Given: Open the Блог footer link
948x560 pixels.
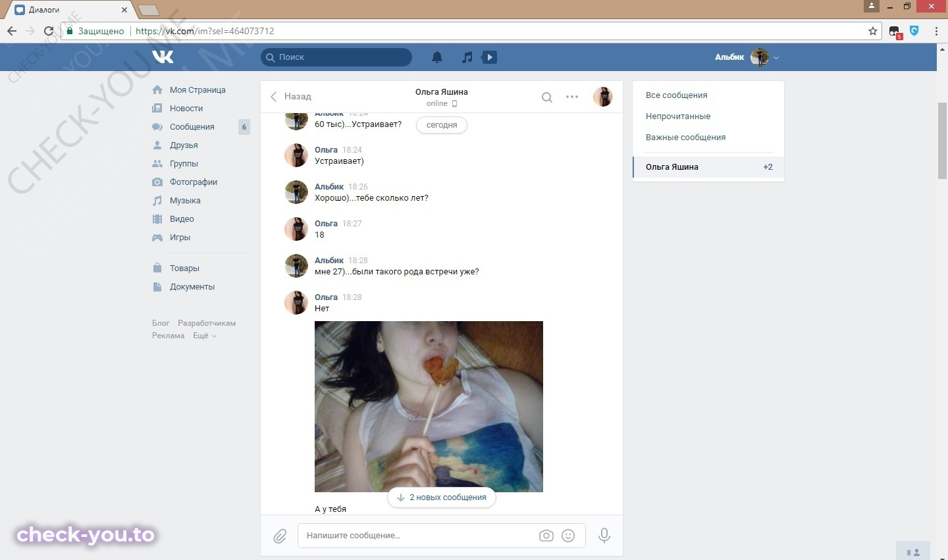Looking at the screenshot, I should point(161,323).
